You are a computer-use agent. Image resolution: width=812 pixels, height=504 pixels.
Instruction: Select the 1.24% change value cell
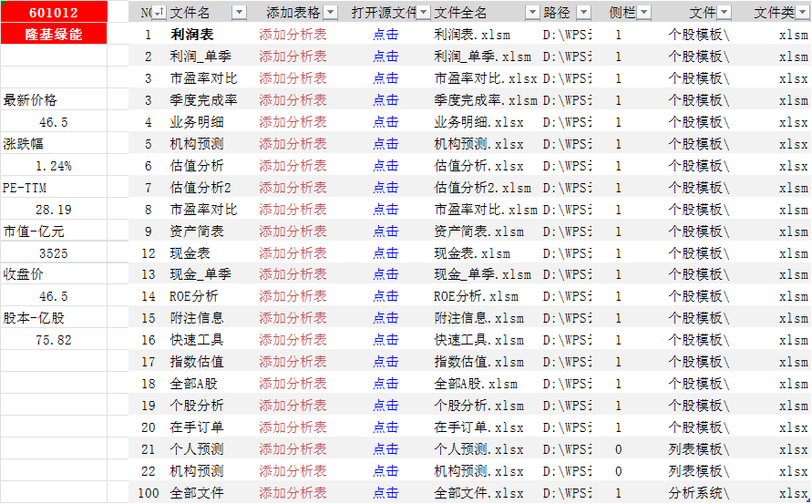pyautogui.click(x=54, y=166)
